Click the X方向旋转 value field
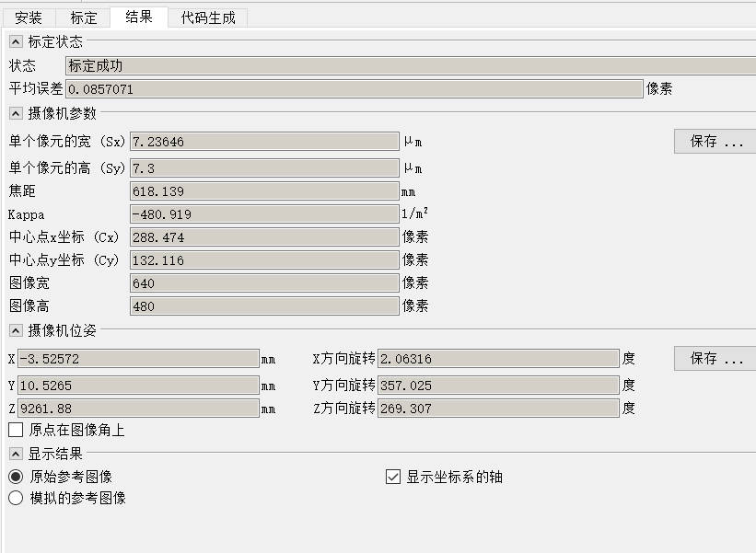 [x=497, y=359]
